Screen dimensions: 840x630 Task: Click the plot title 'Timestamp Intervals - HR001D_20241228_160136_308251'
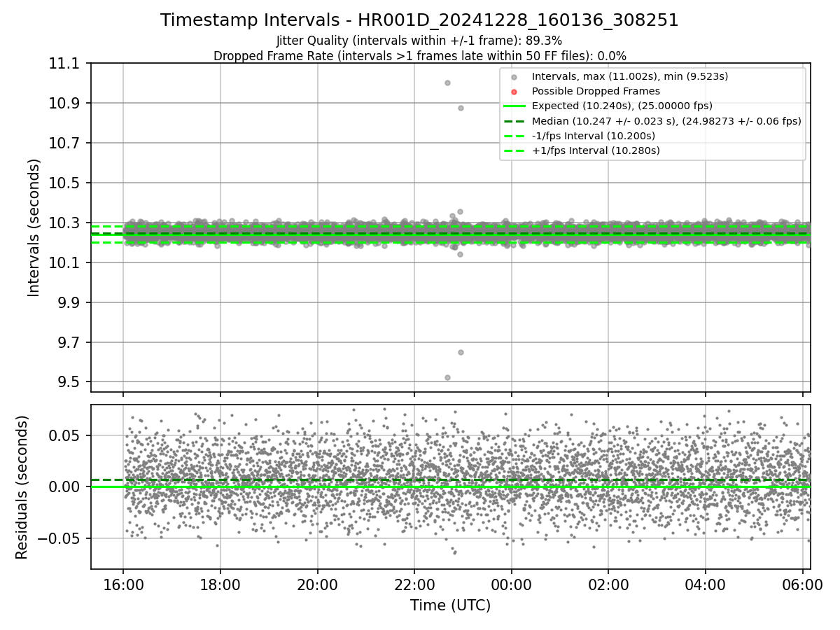[419, 20]
